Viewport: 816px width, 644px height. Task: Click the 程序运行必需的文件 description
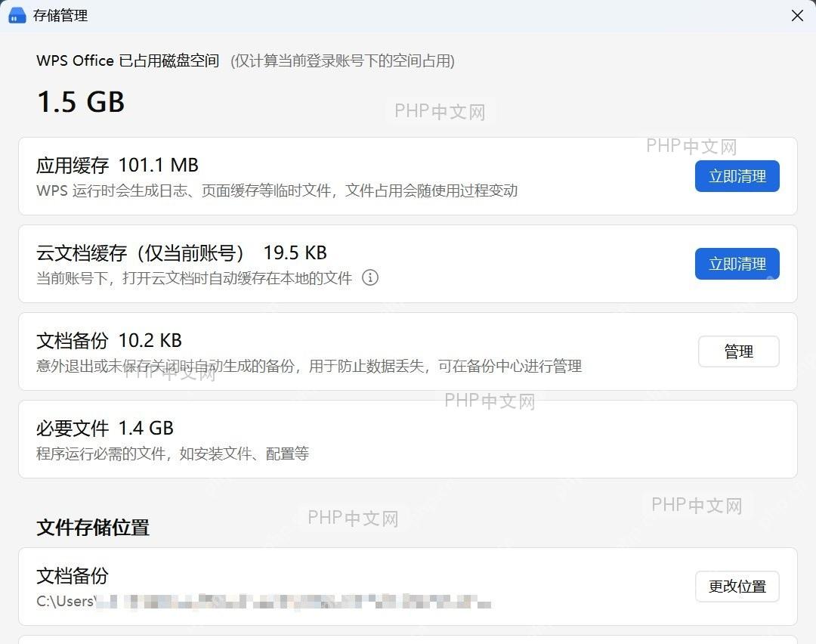(173, 454)
